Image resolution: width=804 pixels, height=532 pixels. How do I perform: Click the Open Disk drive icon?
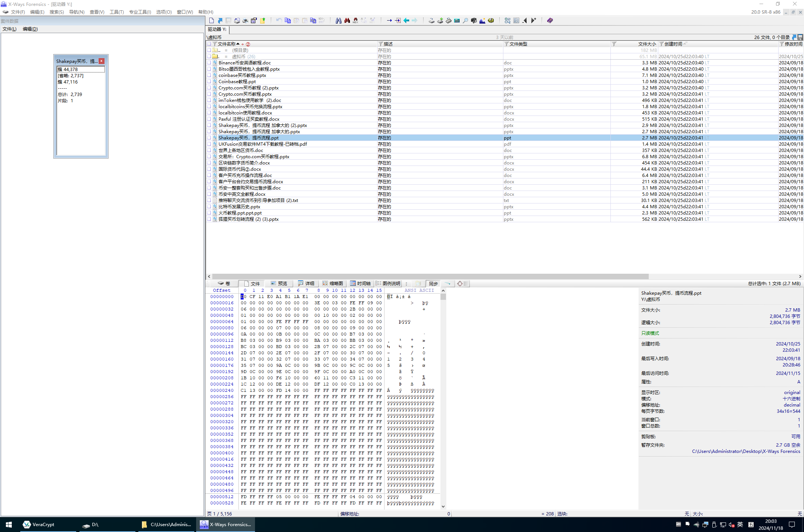[432, 21]
